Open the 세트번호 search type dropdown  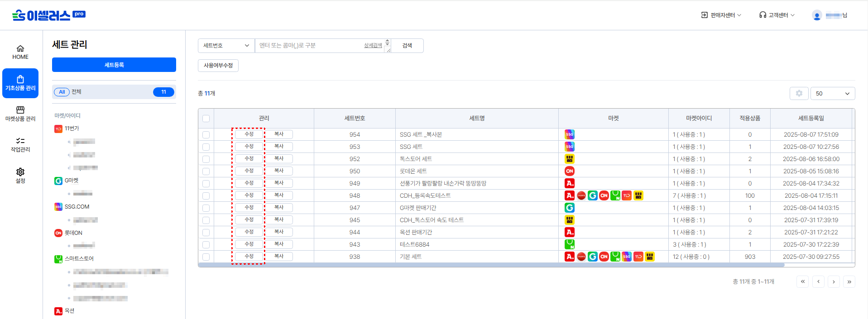226,45
